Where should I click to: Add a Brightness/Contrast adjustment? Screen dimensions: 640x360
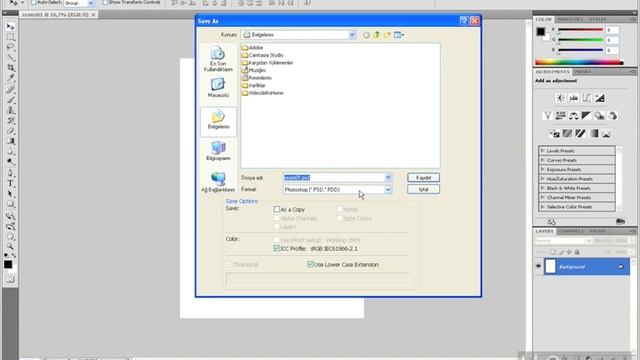[560, 98]
